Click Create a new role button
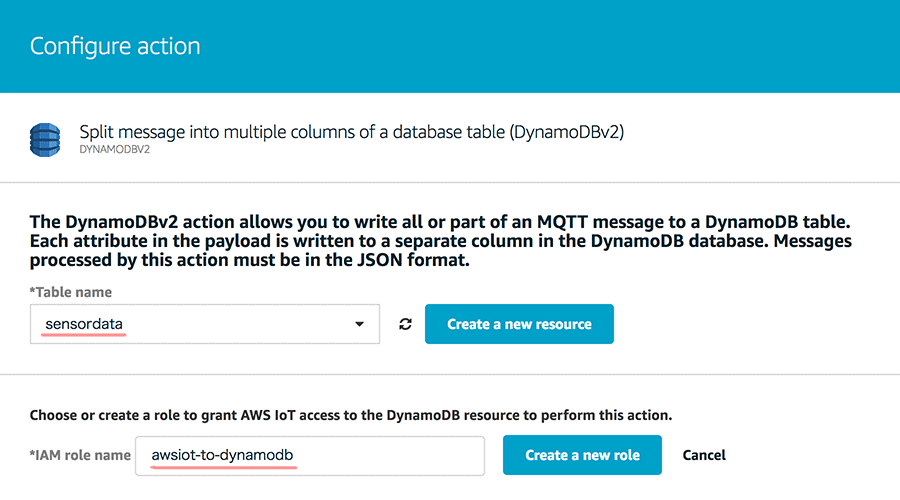Viewport: 900px width, 500px height. 582,455
